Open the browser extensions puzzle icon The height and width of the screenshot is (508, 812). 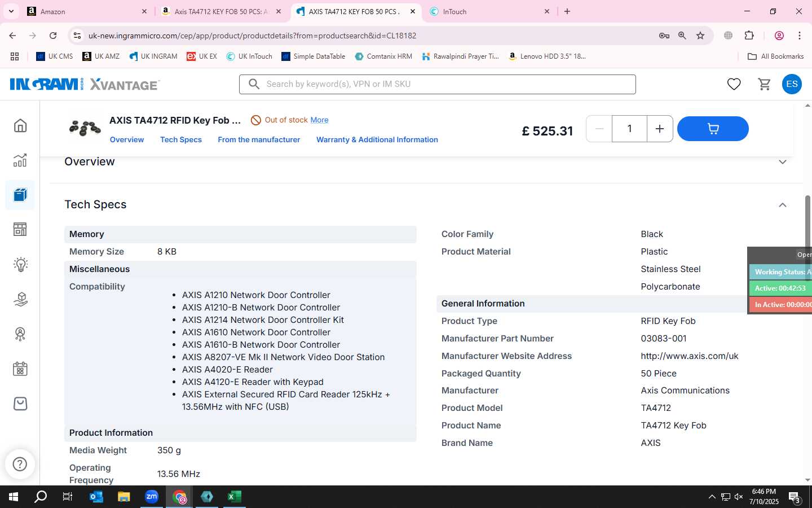pos(749,36)
